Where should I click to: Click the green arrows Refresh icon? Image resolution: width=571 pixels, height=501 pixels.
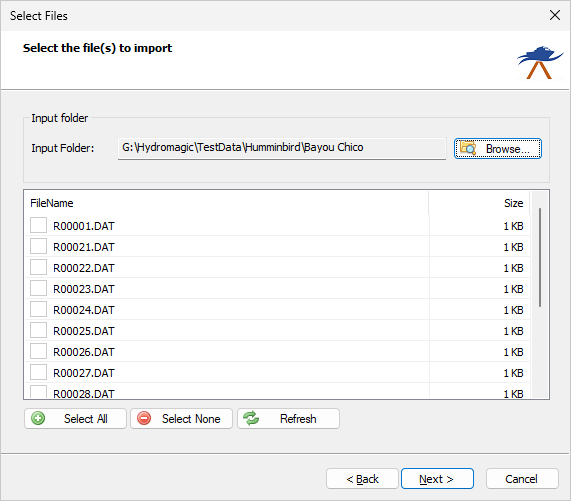pos(251,418)
